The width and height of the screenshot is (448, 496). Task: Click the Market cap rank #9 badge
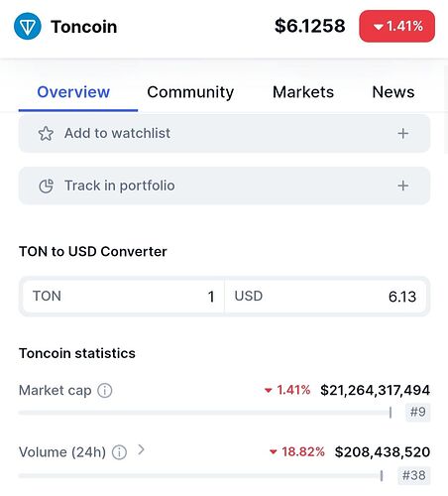pos(417,413)
